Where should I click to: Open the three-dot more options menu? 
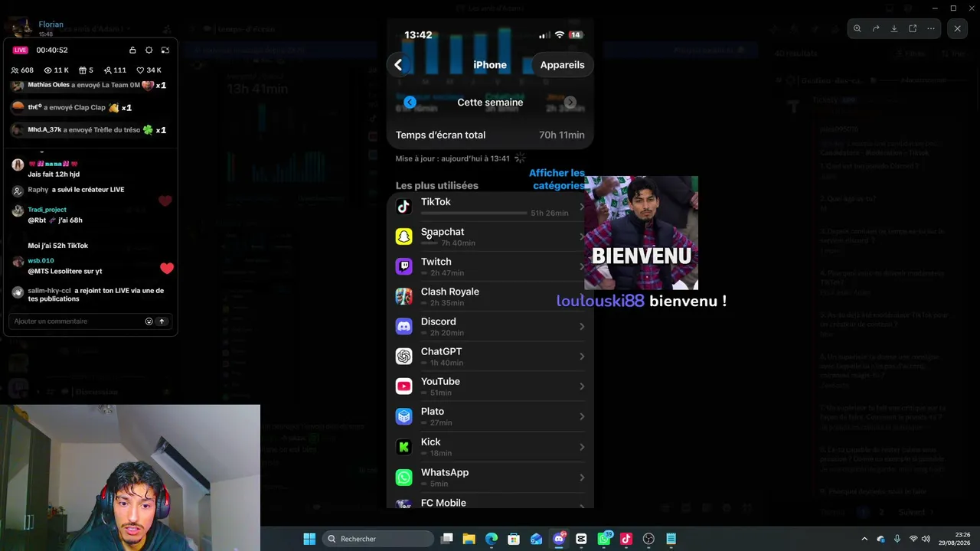(931, 29)
